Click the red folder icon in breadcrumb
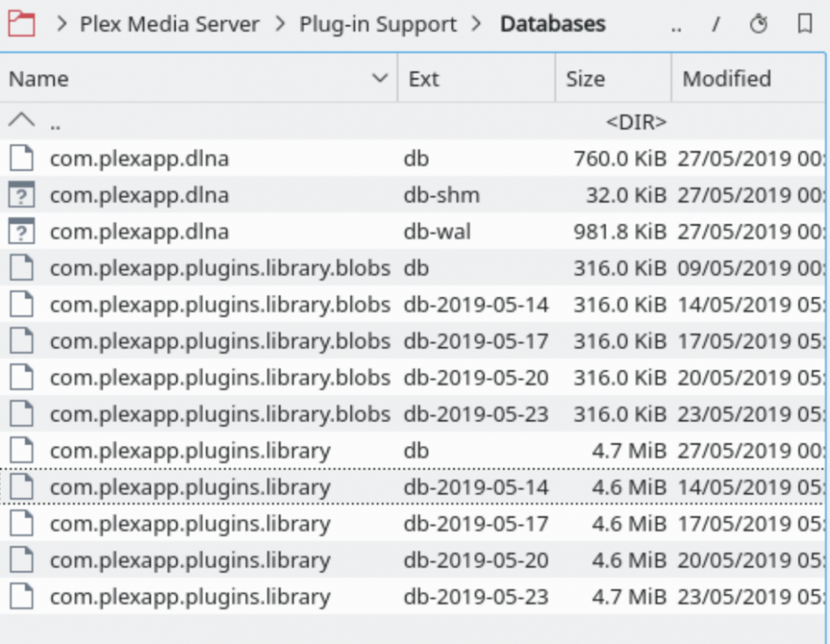This screenshot has height=644, width=830. (x=21, y=24)
